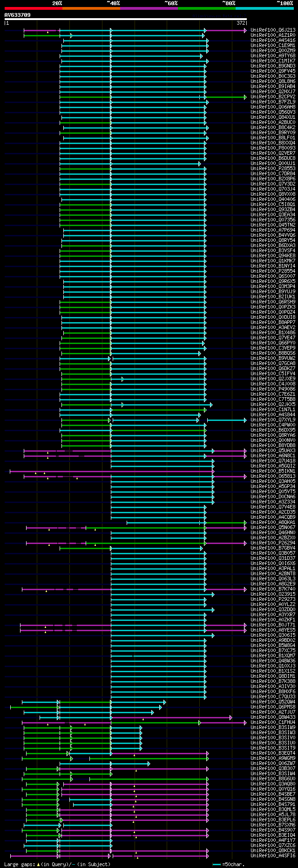Select UniRef100_P26294 label
The image size is (298, 868).
[273, 543]
